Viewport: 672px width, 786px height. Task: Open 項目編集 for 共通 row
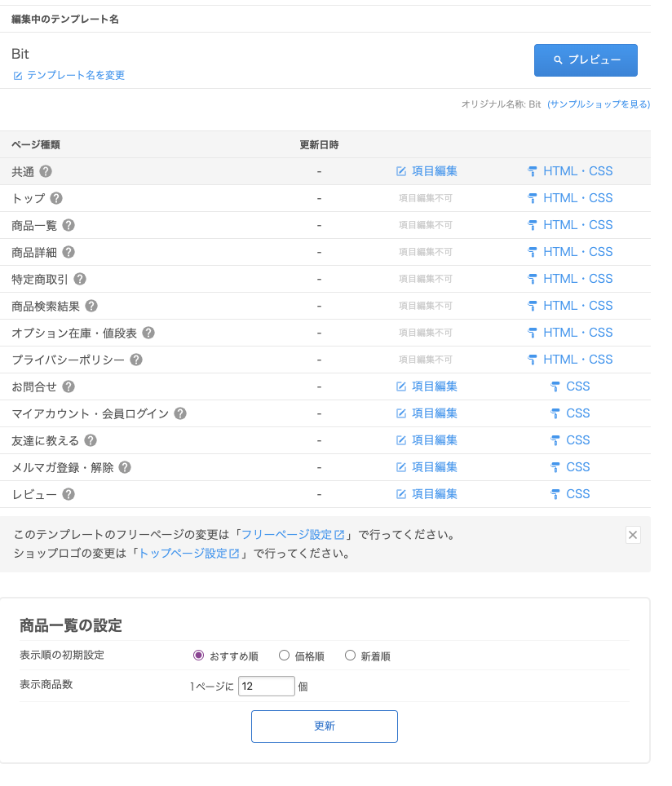(427, 171)
